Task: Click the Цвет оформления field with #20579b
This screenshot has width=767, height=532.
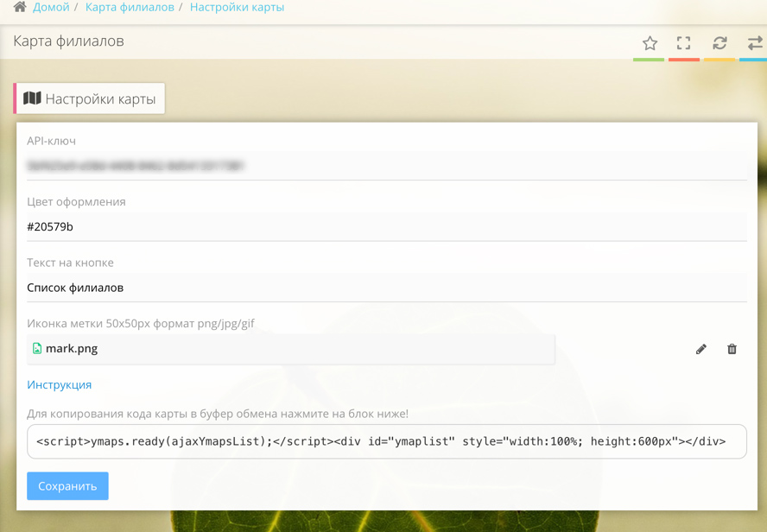Action: 386,227
